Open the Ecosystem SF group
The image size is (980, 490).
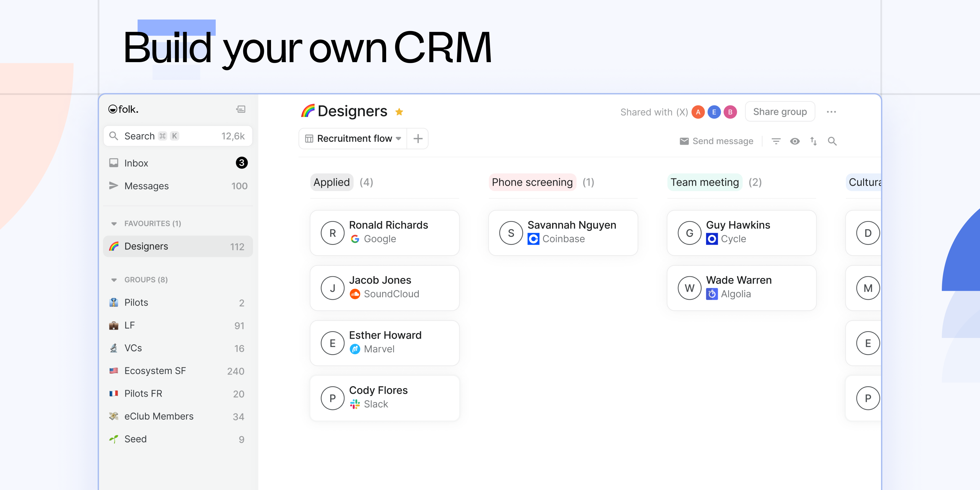(155, 371)
